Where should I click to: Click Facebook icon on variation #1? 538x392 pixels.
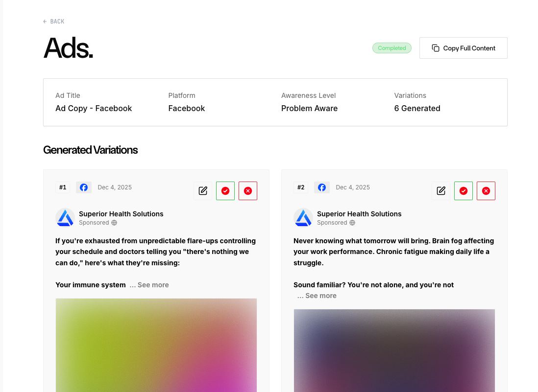[x=84, y=187]
